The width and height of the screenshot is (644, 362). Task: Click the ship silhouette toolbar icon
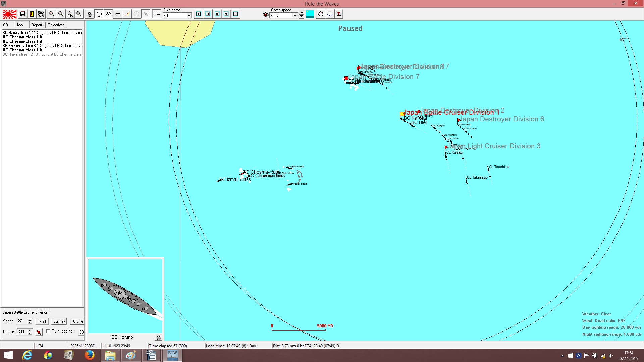click(146, 14)
